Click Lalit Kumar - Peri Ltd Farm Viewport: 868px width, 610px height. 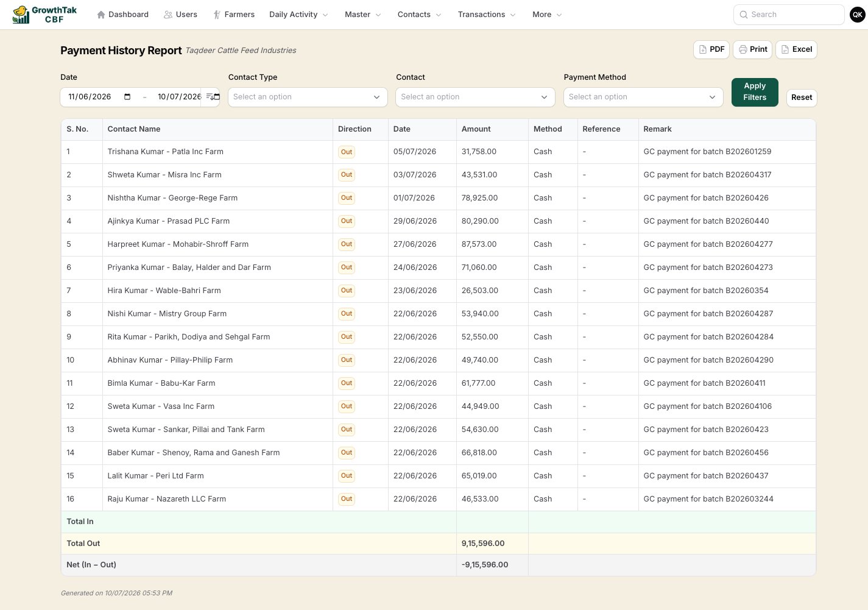156,476
